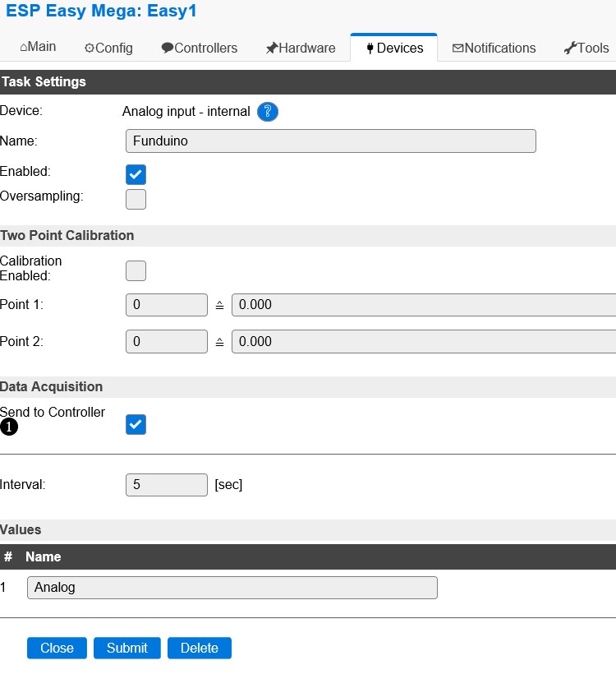
Task: Enable the Oversampling checkbox
Action: (136, 199)
